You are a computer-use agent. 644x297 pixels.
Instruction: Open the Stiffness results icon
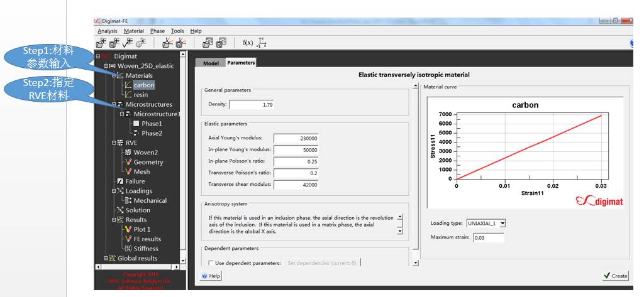pos(128,249)
